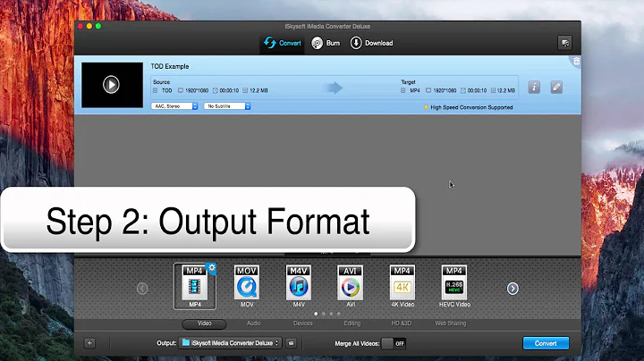Choose the HEVC Video output format
The image size is (644, 361).
pyautogui.click(x=454, y=286)
